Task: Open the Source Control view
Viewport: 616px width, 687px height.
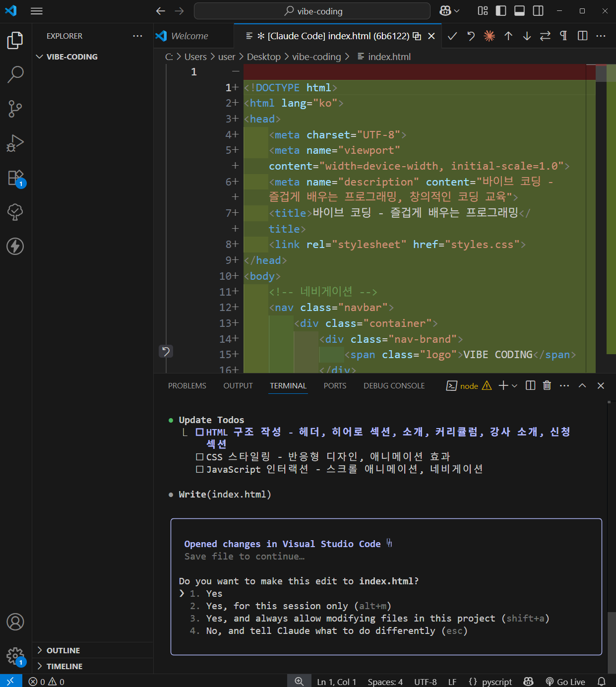Action: pos(15,109)
